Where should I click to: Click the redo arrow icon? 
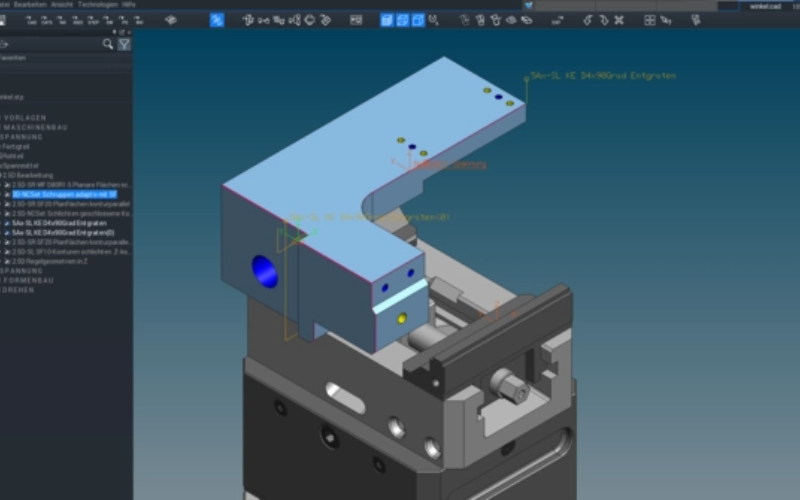coord(604,20)
